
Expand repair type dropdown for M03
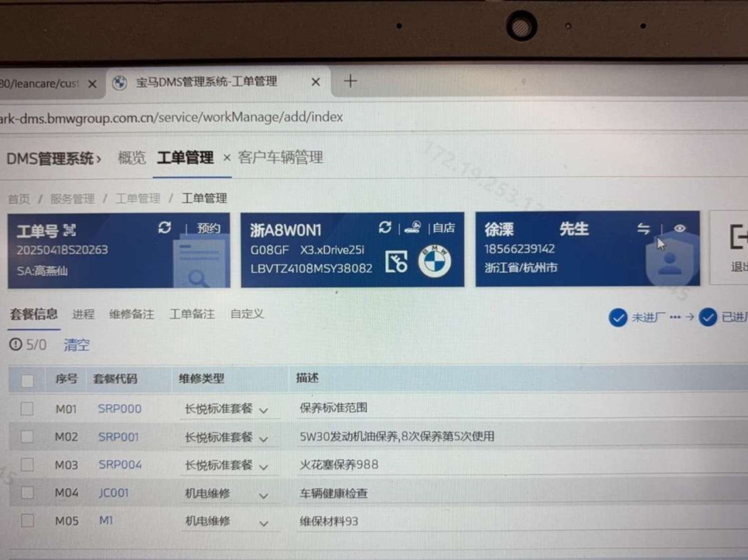[x=264, y=467]
